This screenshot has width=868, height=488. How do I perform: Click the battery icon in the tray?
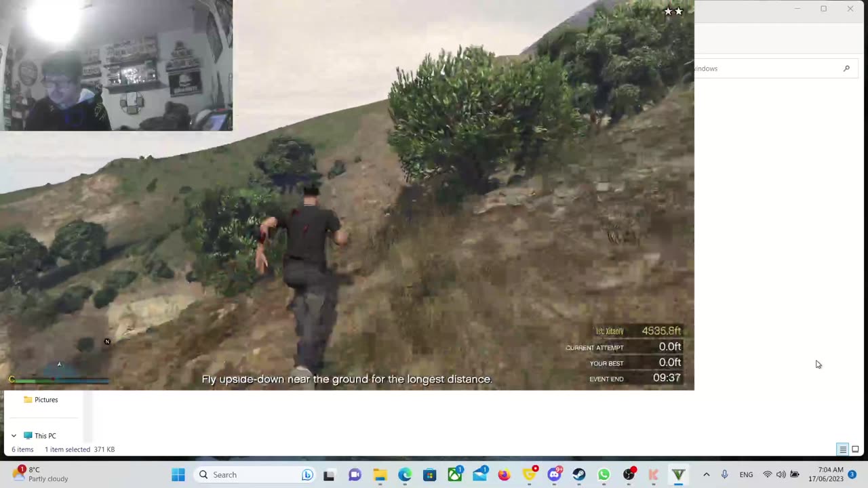pyautogui.click(x=794, y=474)
